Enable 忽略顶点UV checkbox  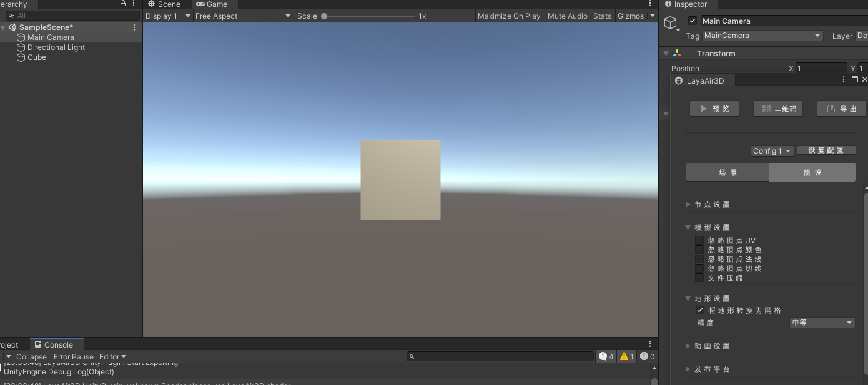pyautogui.click(x=699, y=240)
